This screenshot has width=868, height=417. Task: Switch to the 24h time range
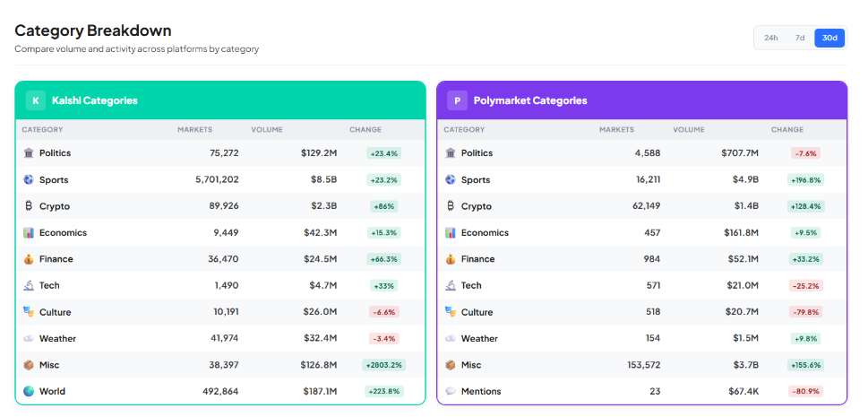(770, 38)
